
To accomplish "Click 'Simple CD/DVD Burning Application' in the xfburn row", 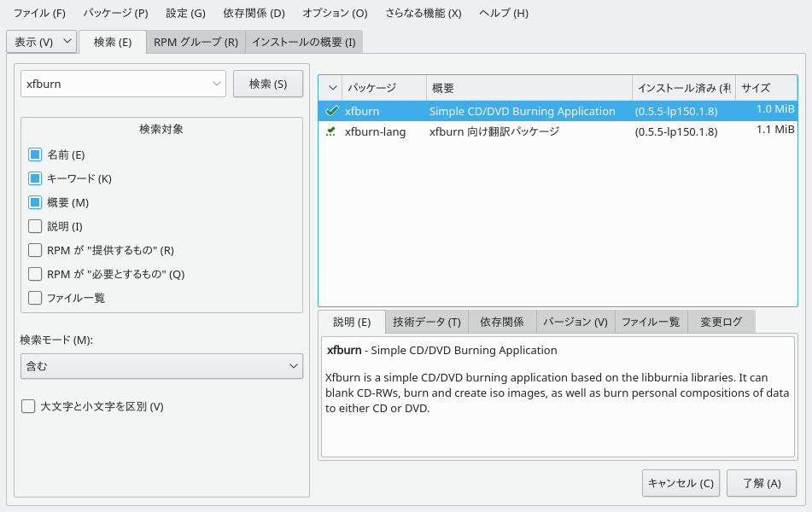I will click(522, 111).
